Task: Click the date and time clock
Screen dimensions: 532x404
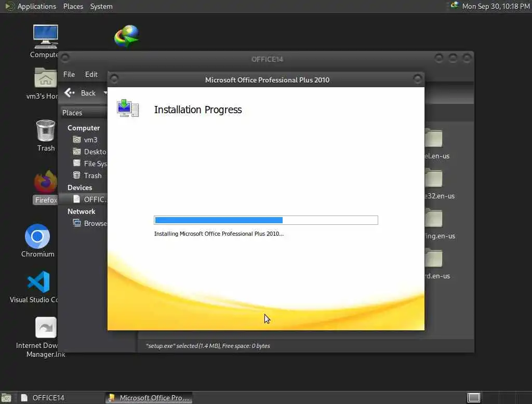Action: [496, 6]
